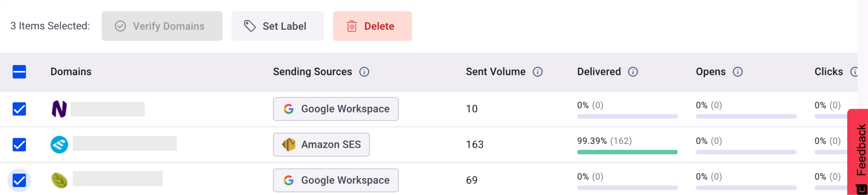The width and height of the screenshot is (868, 195).
Task: Click the Sent Volume info icon
Action: pyautogui.click(x=537, y=72)
